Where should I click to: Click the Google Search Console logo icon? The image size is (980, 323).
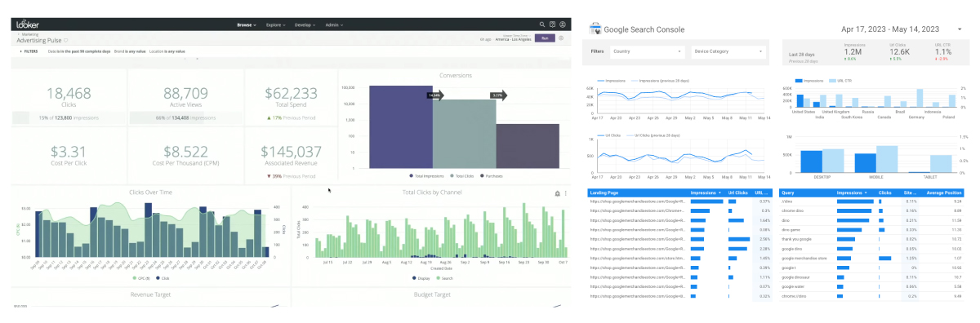coord(595,29)
